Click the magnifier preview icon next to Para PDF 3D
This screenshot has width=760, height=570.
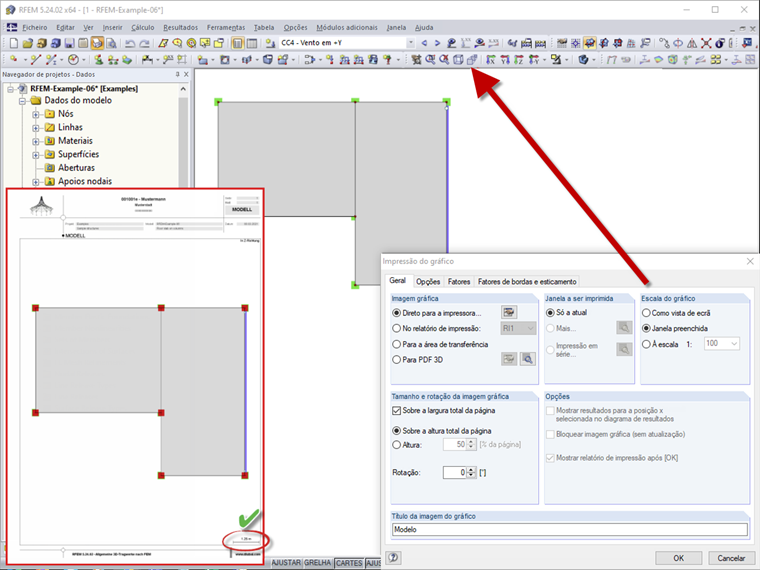coord(528,359)
